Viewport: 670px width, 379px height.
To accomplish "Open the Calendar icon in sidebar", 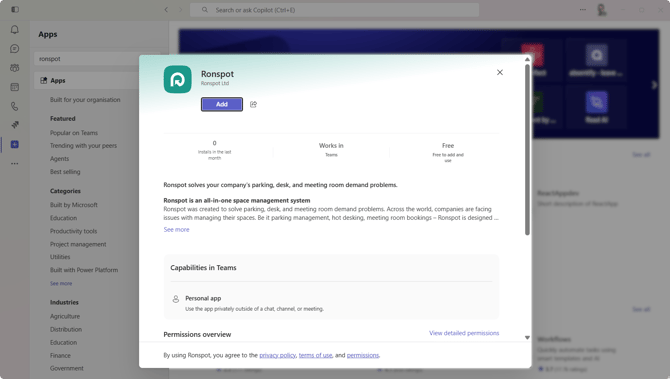I will [x=15, y=87].
